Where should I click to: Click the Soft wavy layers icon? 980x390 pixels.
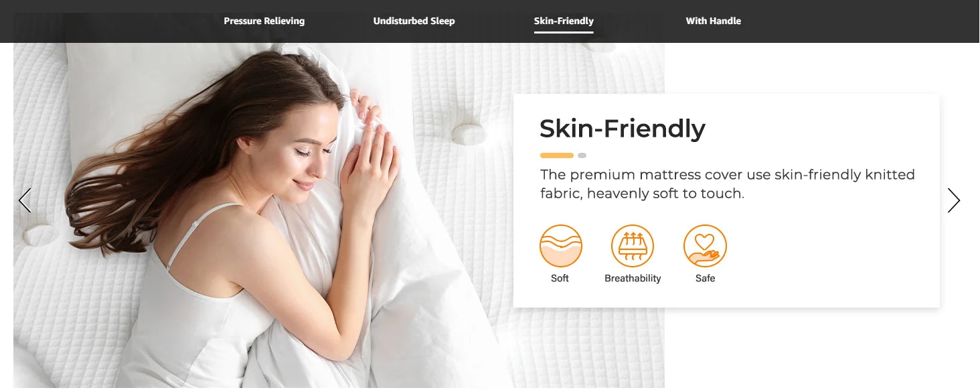click(561, 246)
